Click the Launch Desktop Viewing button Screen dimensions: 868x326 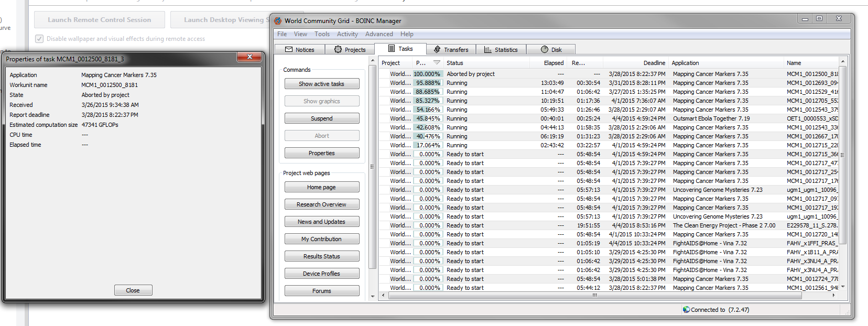point(220,20)
